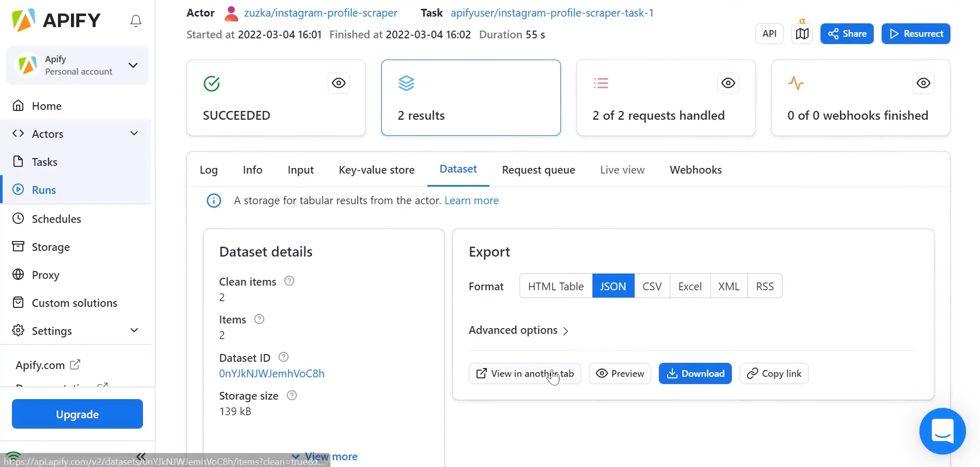Switch to the Input tab
This screenshot has width=980, height=467.
pos(300,170)
